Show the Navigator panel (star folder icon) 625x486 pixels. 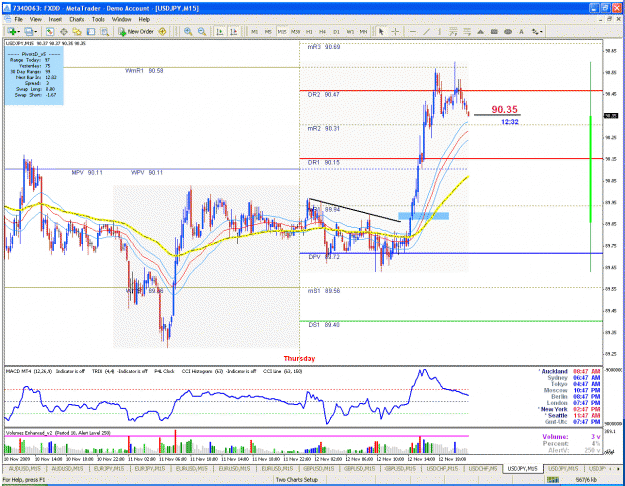[x=77, y=31]
